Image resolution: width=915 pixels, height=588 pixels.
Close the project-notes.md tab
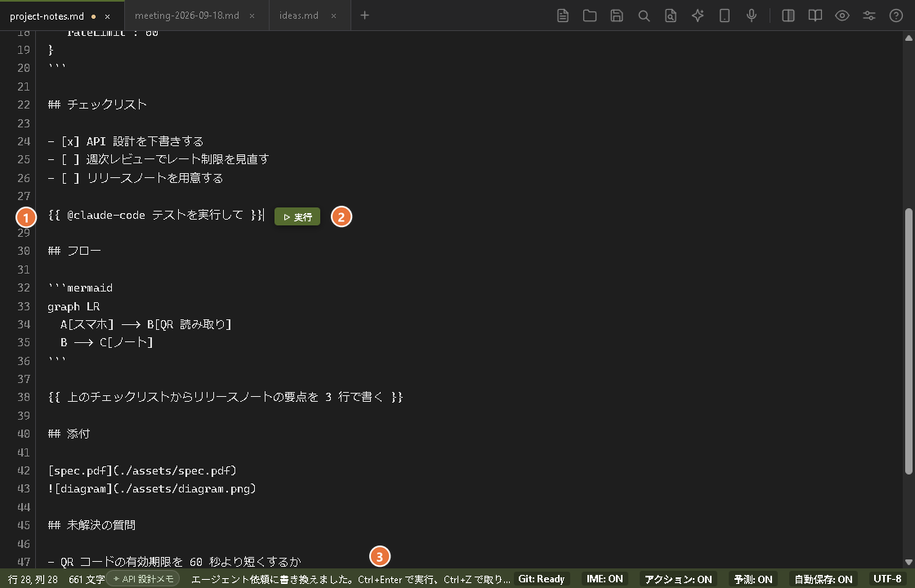tap(107, 16)
